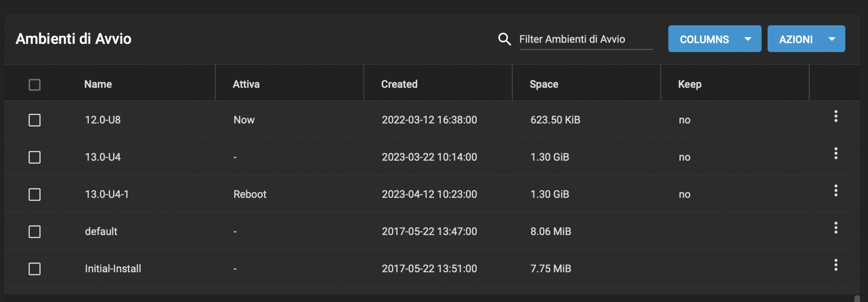Sort by the Name column header

(98, 84)
